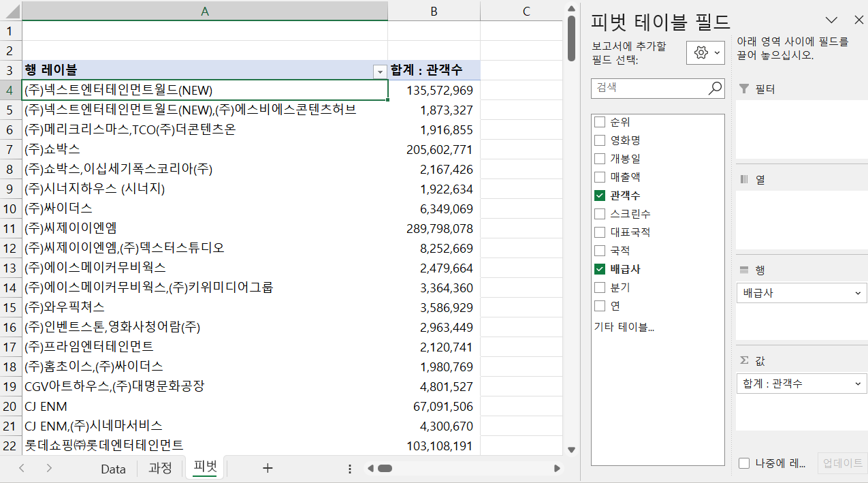Check the 순위 field checkbox
Screen dimensions: 868x483
click(x=600, y=122)
